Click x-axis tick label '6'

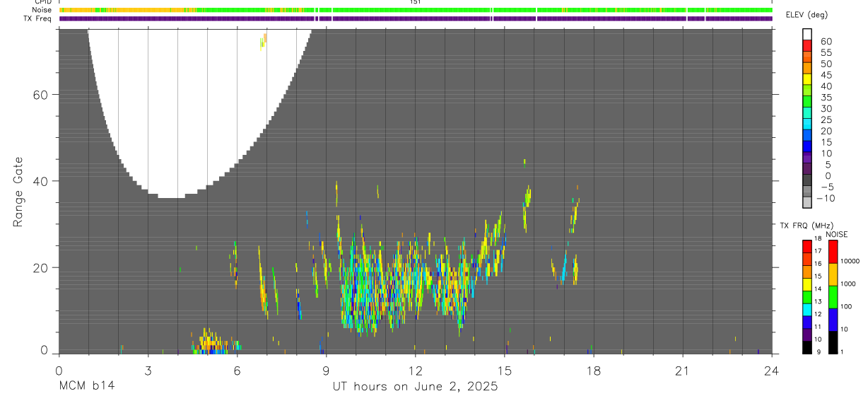click(237, 371)
